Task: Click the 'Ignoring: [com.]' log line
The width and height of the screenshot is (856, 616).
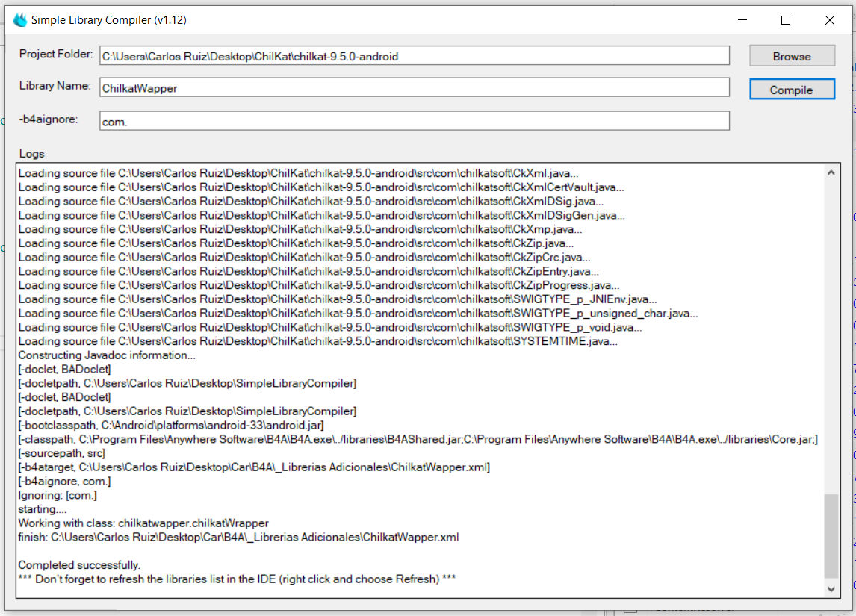Action: pos(58,496)
